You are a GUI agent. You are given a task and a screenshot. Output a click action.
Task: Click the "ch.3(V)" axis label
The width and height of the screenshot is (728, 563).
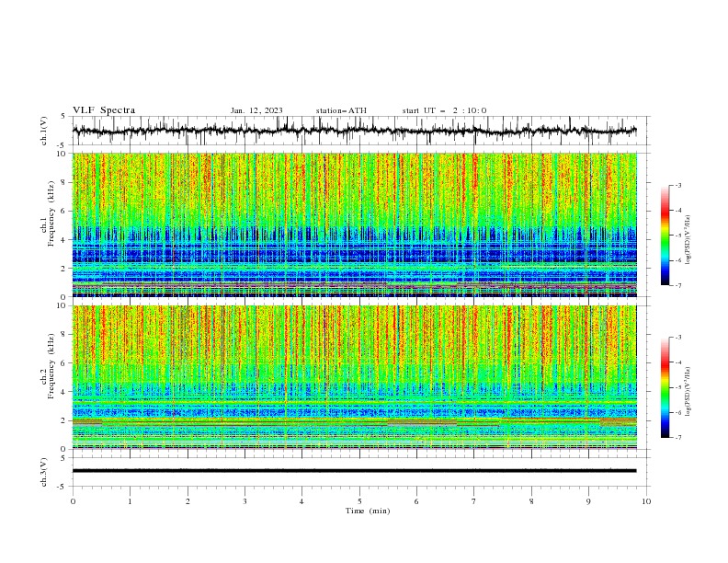tap(44, 472)
